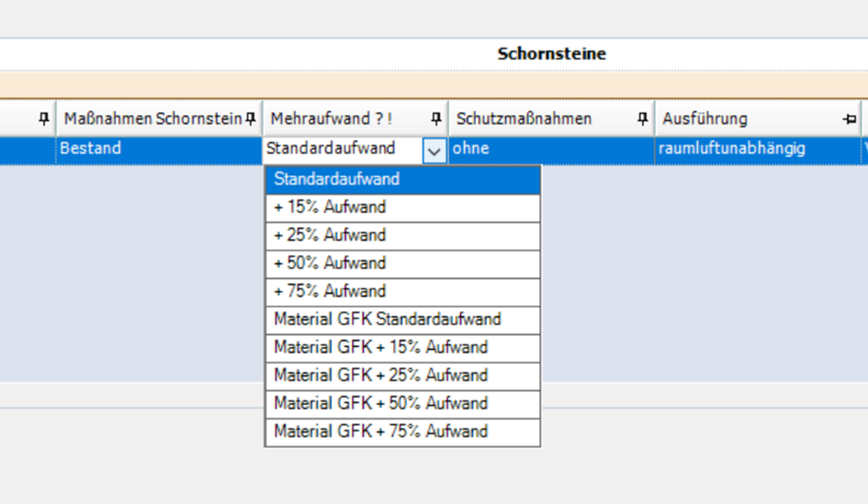The height and width of the screenshot is (504, 868).
Task: Pick + 75% Aufwand entry
Action: click(x=403, y=292)
